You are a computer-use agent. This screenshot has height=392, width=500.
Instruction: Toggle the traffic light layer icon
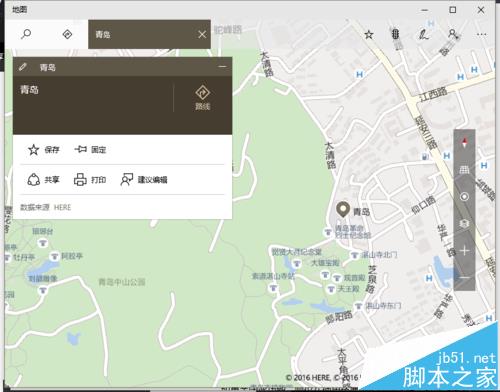coord(395,34)
